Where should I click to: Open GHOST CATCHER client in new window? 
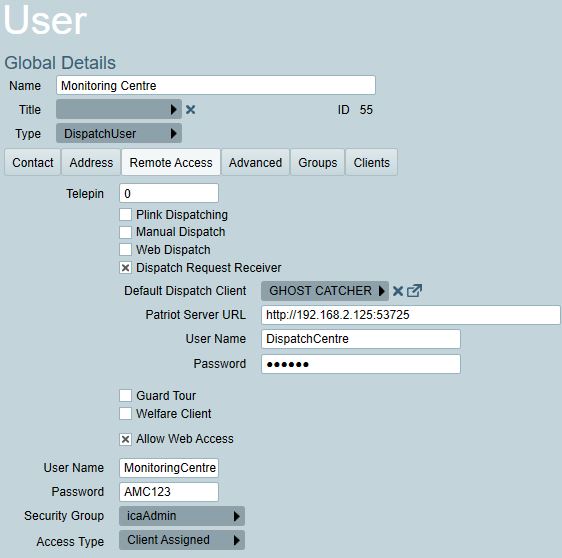pyautogui.click(x=414, y=291)
